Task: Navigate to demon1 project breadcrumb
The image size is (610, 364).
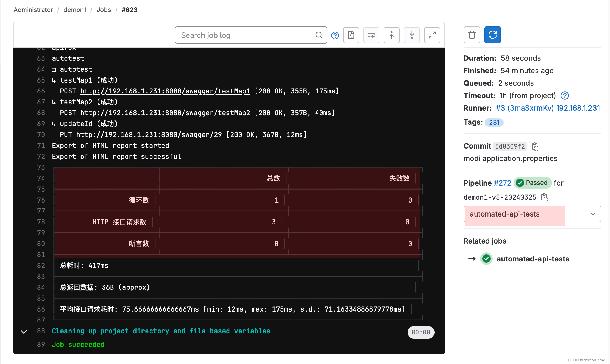Action: [x=75, y=10]
